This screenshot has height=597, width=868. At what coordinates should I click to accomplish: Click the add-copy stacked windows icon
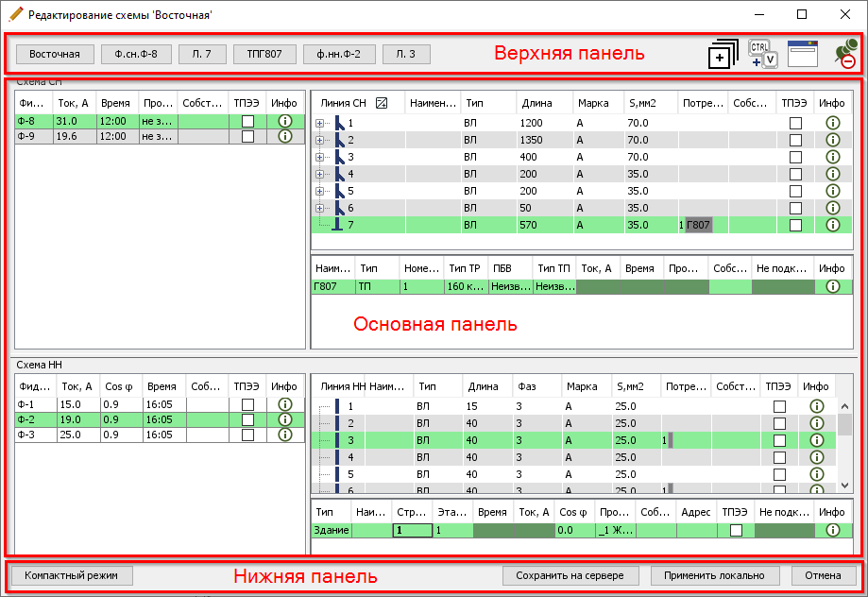tap(723, 54)
